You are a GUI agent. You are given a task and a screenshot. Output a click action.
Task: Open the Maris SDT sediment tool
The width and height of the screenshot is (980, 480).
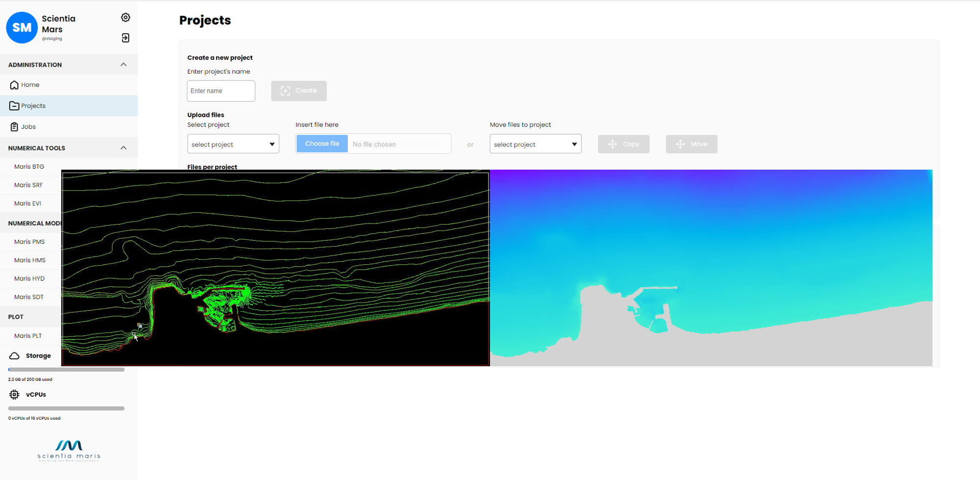29,297
